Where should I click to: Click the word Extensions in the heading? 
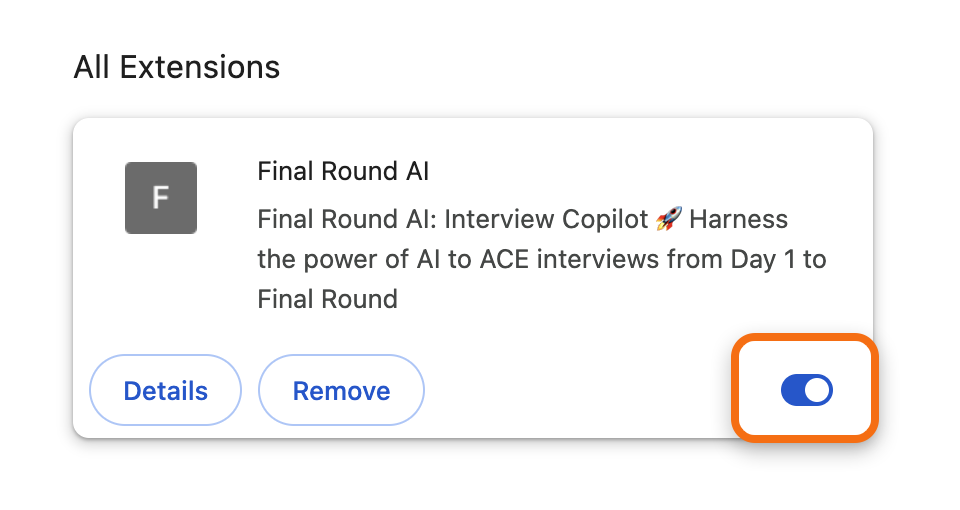pos(200,67)
